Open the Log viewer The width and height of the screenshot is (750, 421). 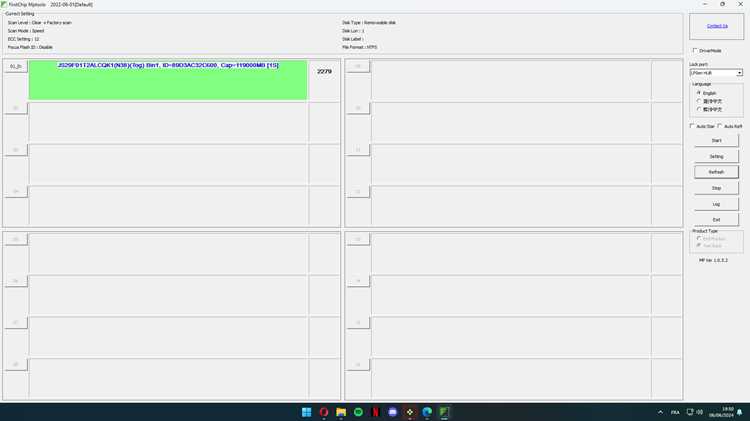(716, 204)
